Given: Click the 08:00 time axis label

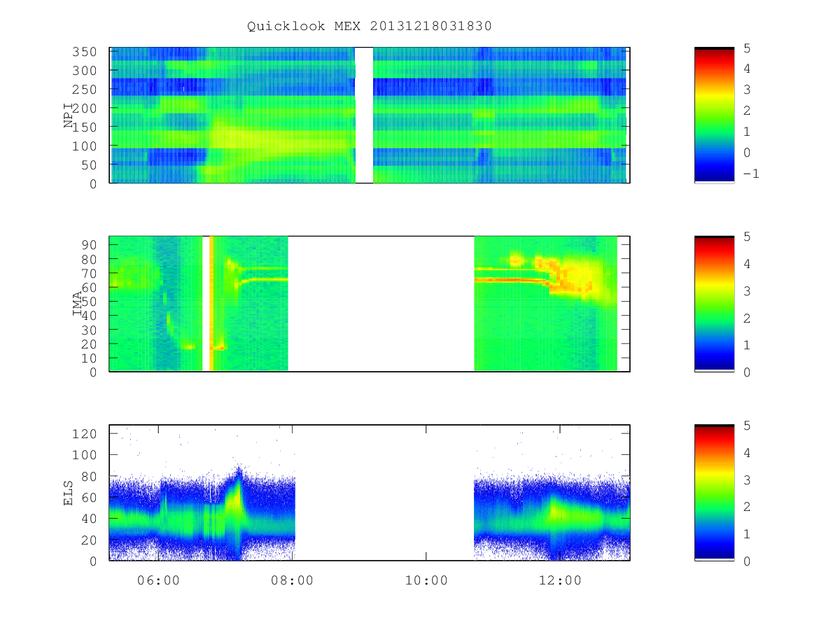Looking at the screenshot, I should [x=293, y=580].
